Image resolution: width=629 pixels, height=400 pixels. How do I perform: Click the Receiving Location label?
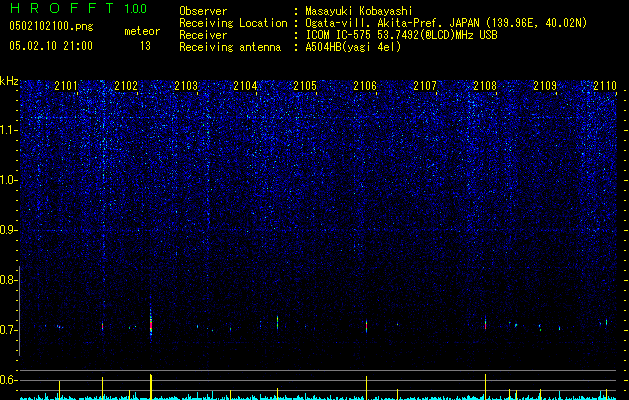coord(233,23)
